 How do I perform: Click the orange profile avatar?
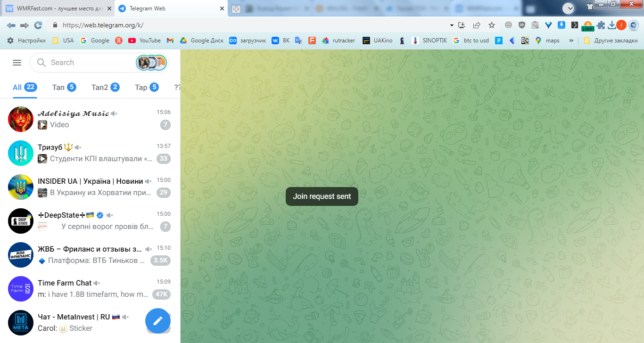tap(621, 25)
